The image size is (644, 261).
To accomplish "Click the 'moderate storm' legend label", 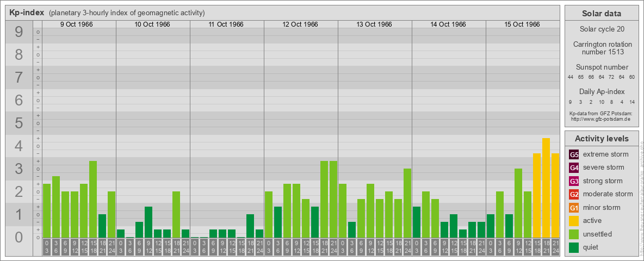I will click(608, 194).
